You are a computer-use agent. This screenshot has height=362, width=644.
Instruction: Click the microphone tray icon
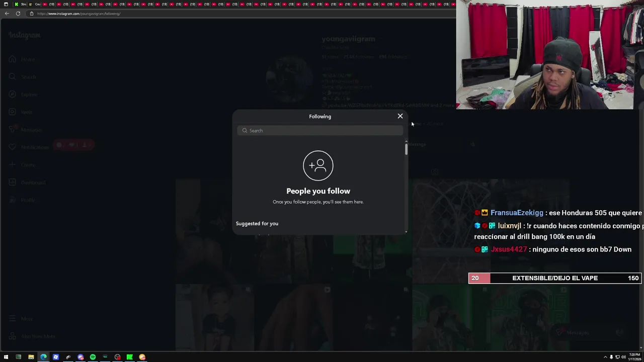[x=611, y=357]
